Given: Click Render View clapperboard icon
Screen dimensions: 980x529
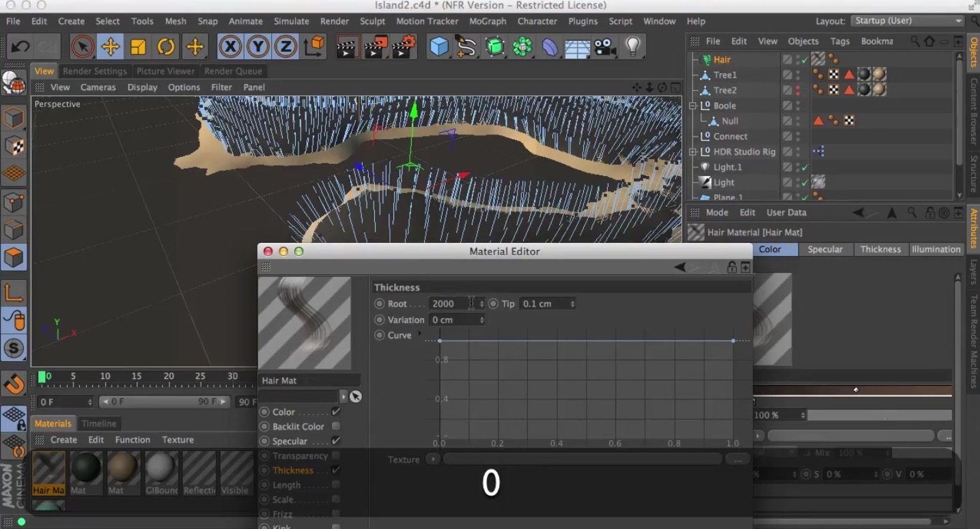Looking at the screenshot, I should (348, 46).
